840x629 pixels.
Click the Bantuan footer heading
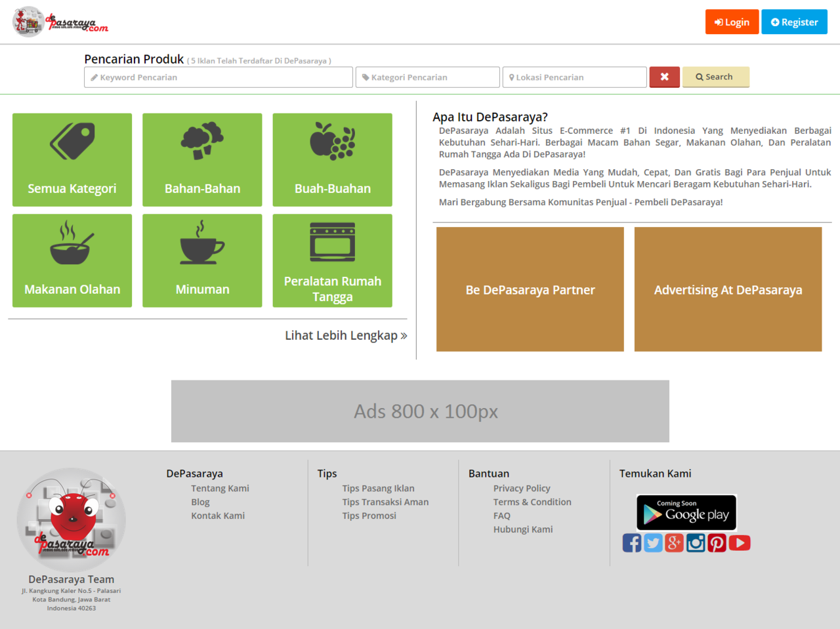tap(489, 474)
